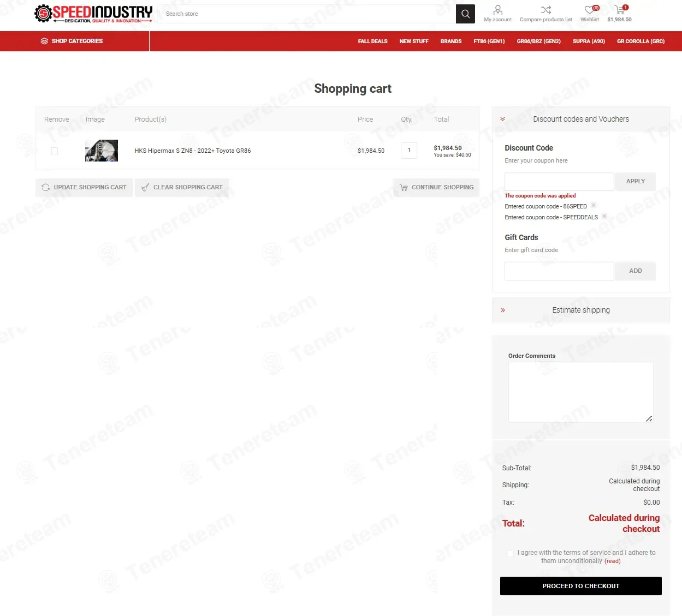Screen dimensions: 682x616
Task: Click the HKS Hipermax product thumbnail
Action: 102,151
